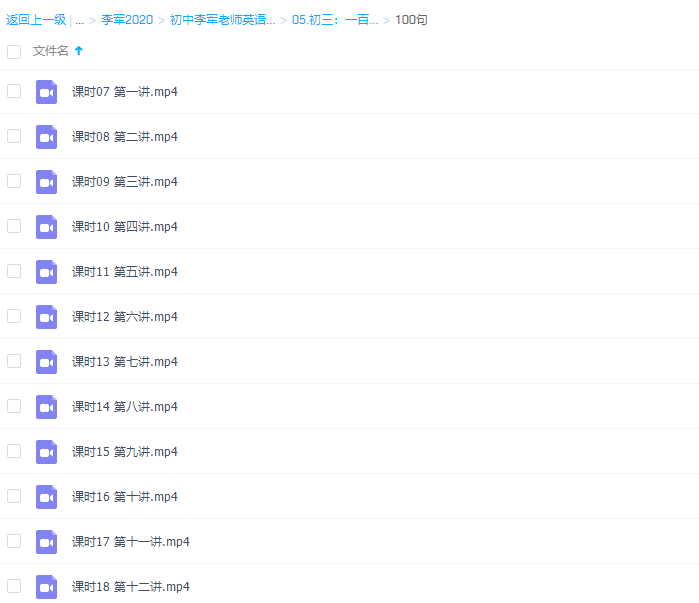Open the 05.初三 breadcrumb folder

click(334, 20)
